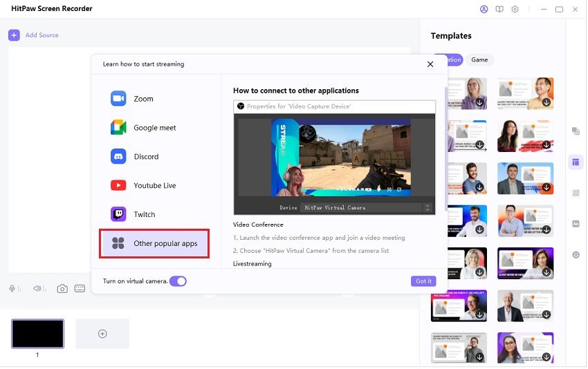This screenshot has height=369, width=588.
Task: Click the camera screenshot icon
Action: tap(62, 288)
